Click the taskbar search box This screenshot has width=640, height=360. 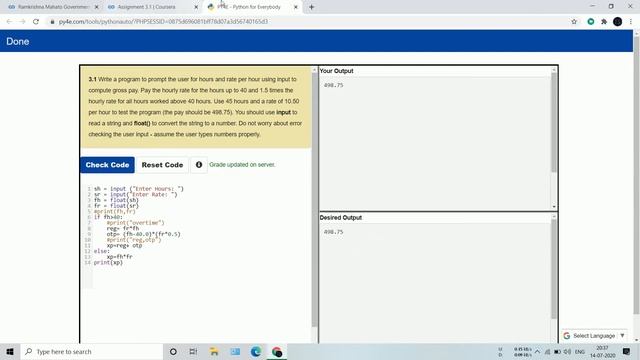[x=91, y=351]
